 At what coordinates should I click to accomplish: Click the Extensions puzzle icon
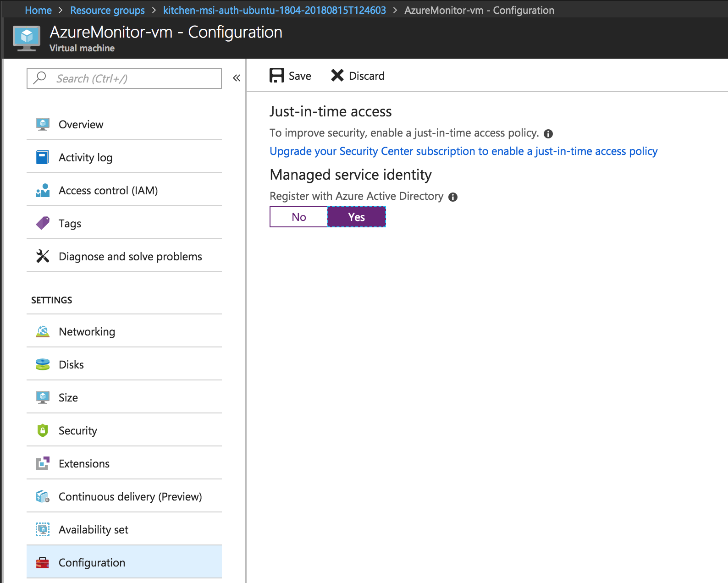(x=43, y=463)
